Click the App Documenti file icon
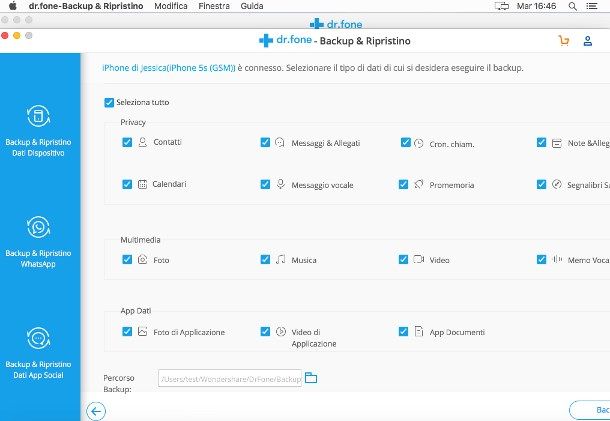 coord(419,332)
